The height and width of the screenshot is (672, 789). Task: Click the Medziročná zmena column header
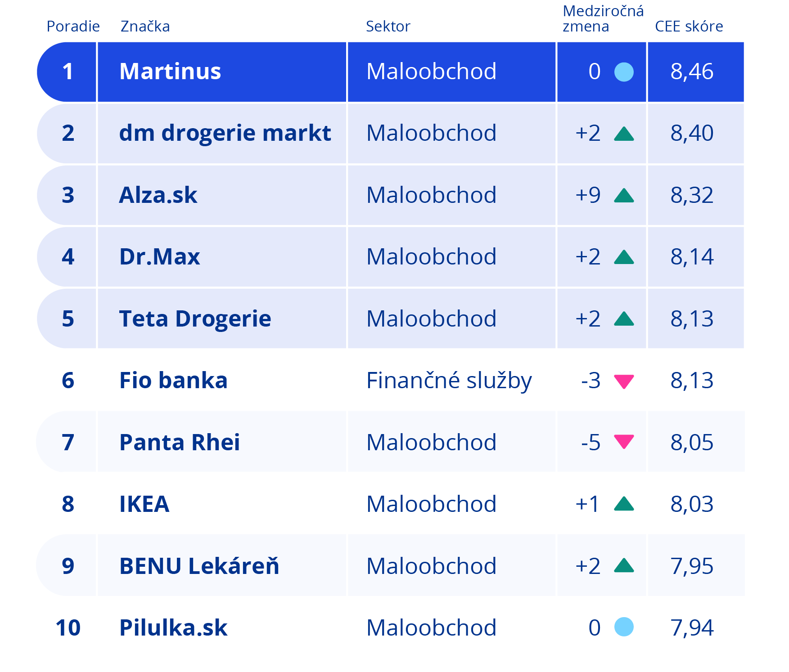coord(603,19)
